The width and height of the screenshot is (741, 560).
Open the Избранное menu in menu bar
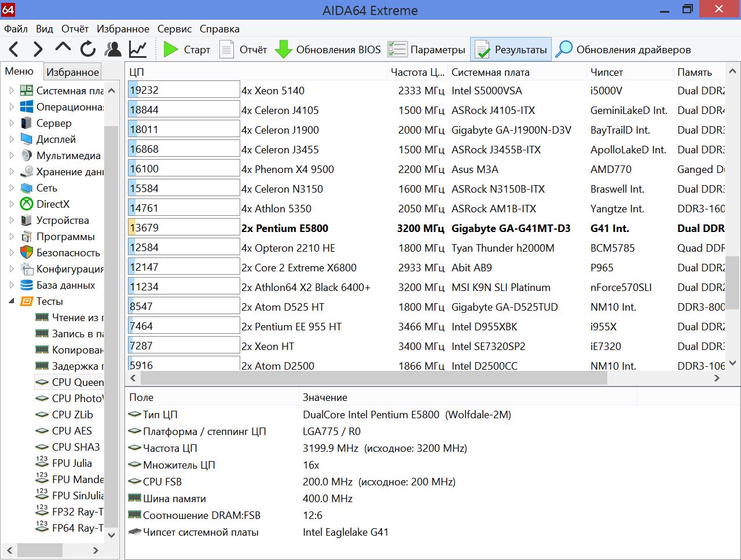pyautogui.click(x=123, y=29)
